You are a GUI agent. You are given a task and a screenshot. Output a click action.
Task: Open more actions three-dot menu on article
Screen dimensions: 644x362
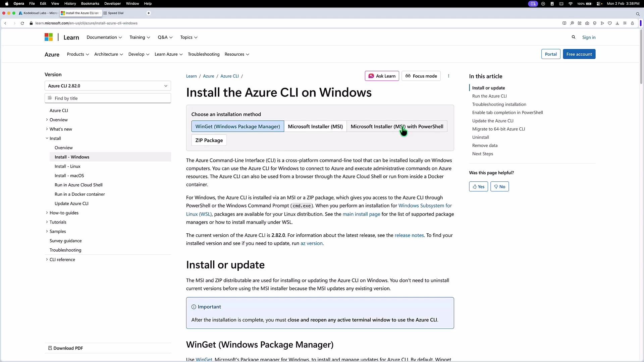pyautogui.click(x=448, y=76)
